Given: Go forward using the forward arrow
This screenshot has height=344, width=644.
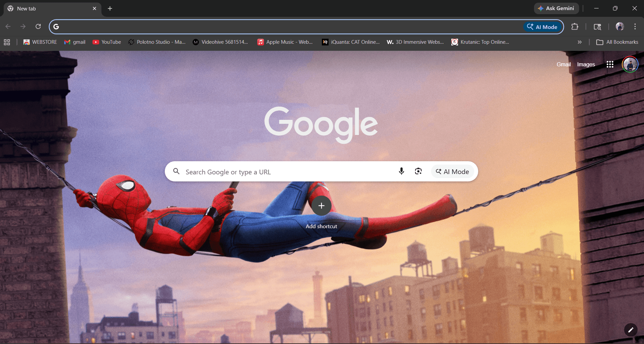Looking at the screenshot, I should click(23, 27).
